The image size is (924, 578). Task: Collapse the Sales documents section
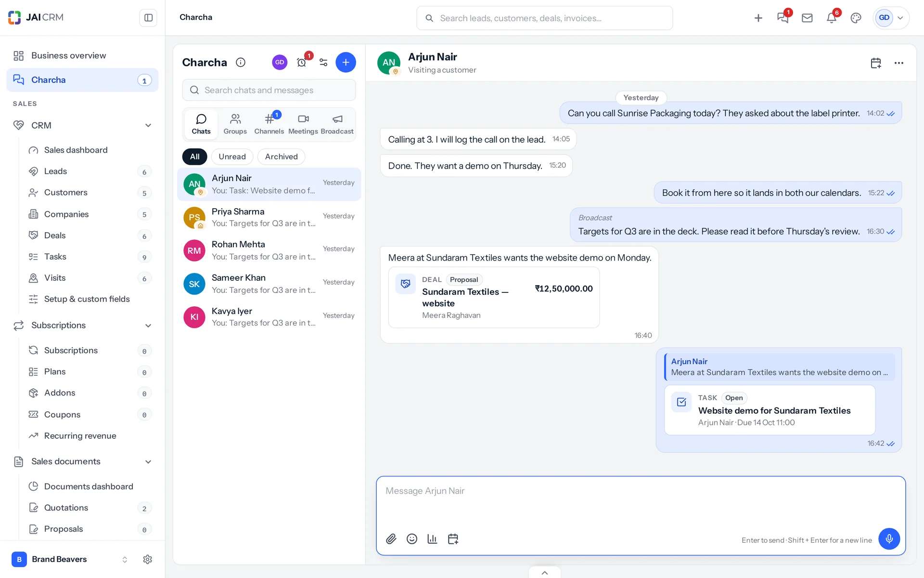148,462
